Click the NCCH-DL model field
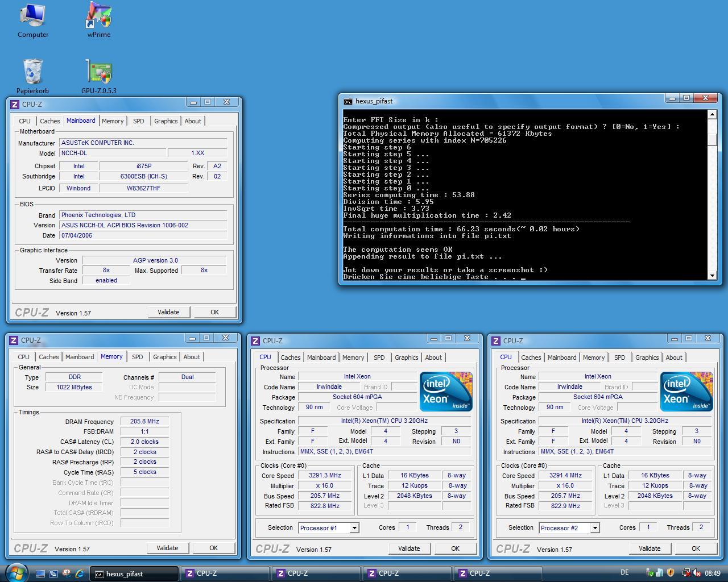728x582 pixels. tap(112, 153)
